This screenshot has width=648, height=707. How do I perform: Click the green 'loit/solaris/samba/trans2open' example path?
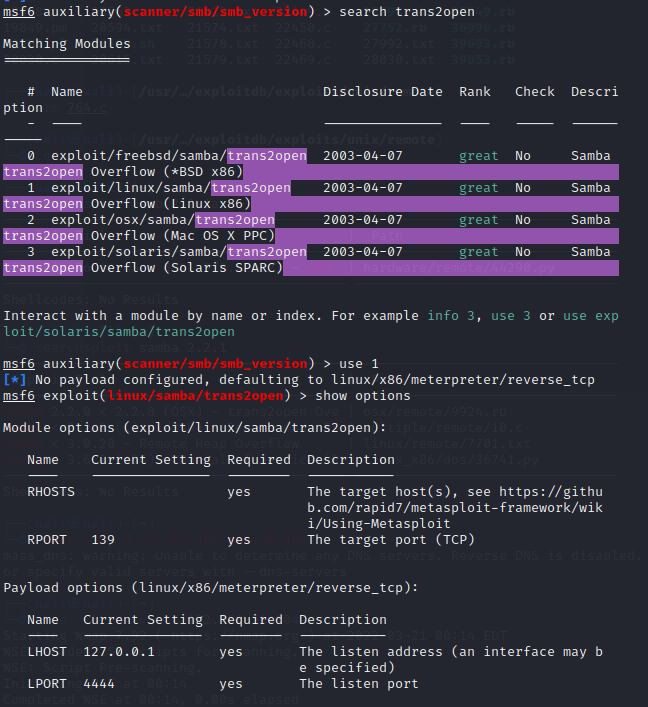(x=119, y=332)
